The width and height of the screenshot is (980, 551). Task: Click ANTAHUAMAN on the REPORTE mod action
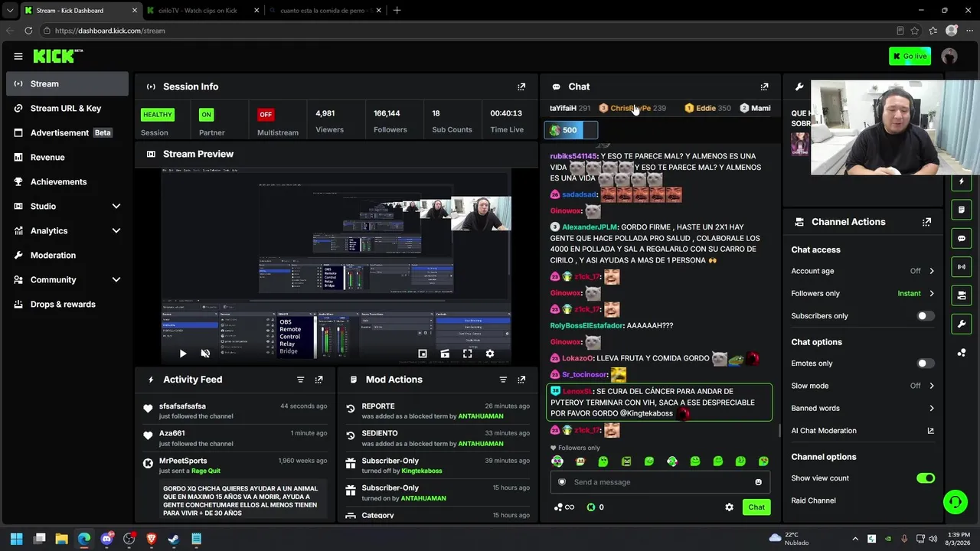coord(481,416)
